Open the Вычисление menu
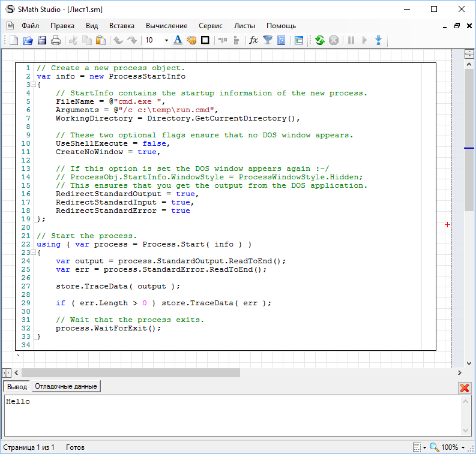The width and height of the screenshot is (476, 454). (166, 26)
